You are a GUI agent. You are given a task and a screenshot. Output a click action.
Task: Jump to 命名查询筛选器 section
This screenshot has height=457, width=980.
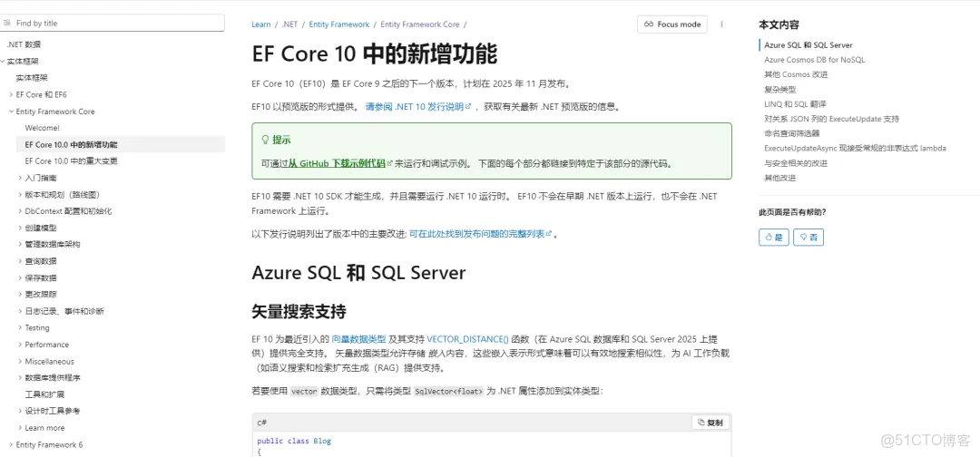click(792, 133)
